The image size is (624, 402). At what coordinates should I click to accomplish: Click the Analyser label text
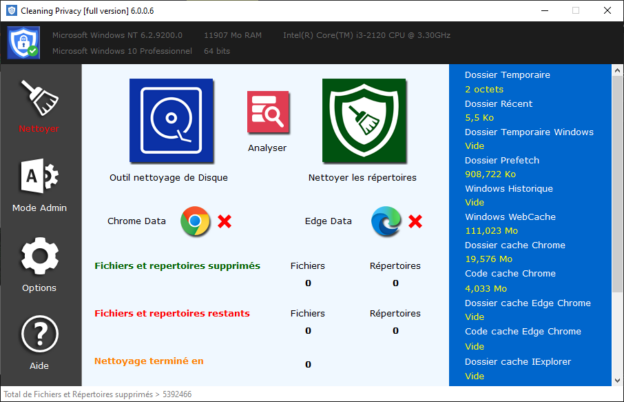267,148
